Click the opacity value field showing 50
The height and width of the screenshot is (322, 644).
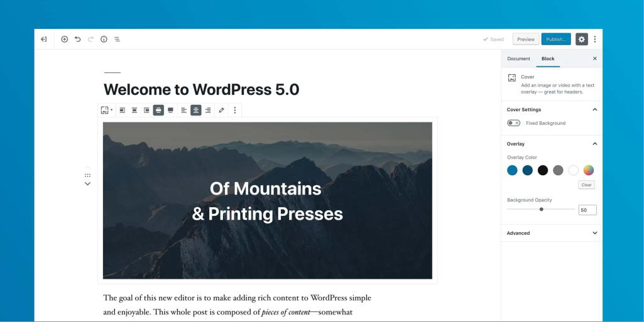point(587,210)
